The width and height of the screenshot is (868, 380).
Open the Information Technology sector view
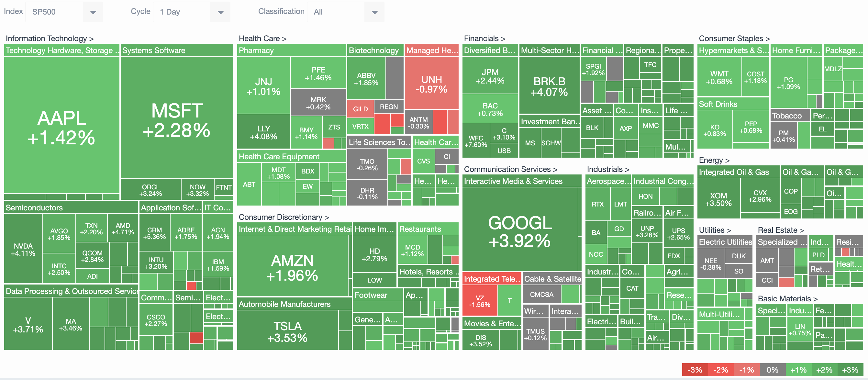point(49,38)
